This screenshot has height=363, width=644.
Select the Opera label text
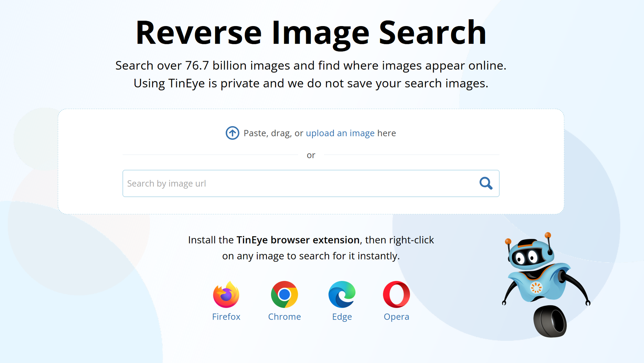[396, 317]
